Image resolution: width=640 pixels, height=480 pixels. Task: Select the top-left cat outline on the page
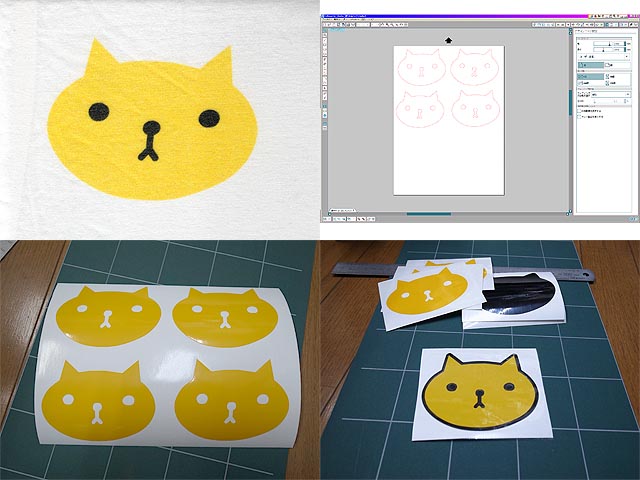coord(421,67)
